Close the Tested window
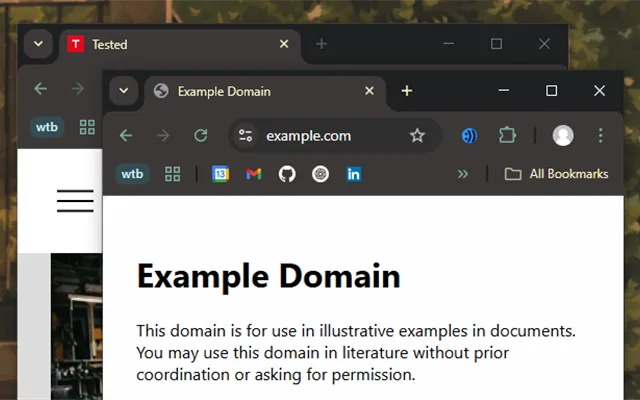 tap(544, 44)
